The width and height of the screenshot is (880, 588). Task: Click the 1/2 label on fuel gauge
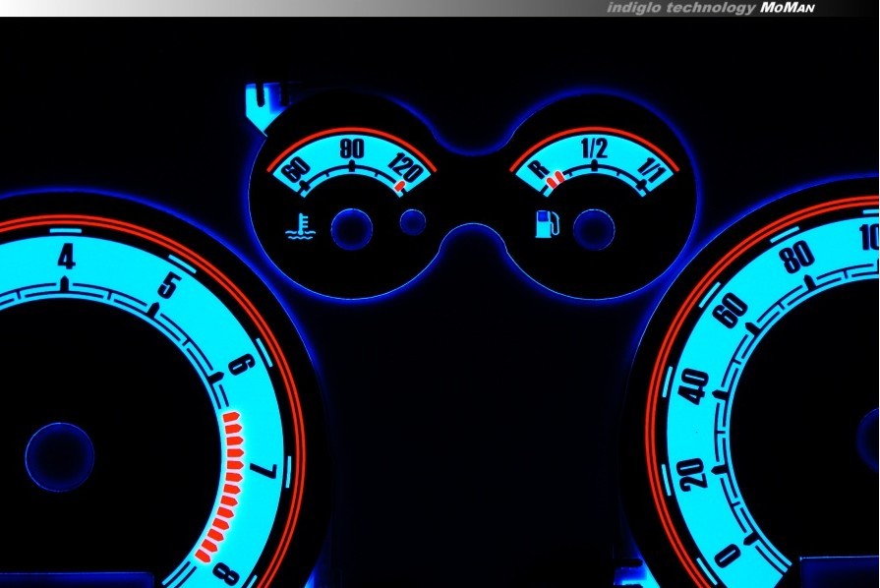[x=594, y=148]
